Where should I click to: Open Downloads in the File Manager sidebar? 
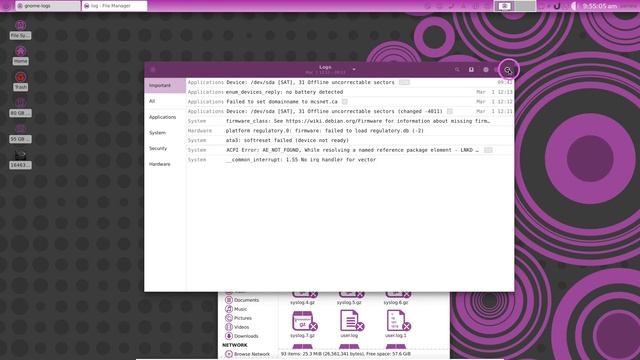click(x=242, y=336)
